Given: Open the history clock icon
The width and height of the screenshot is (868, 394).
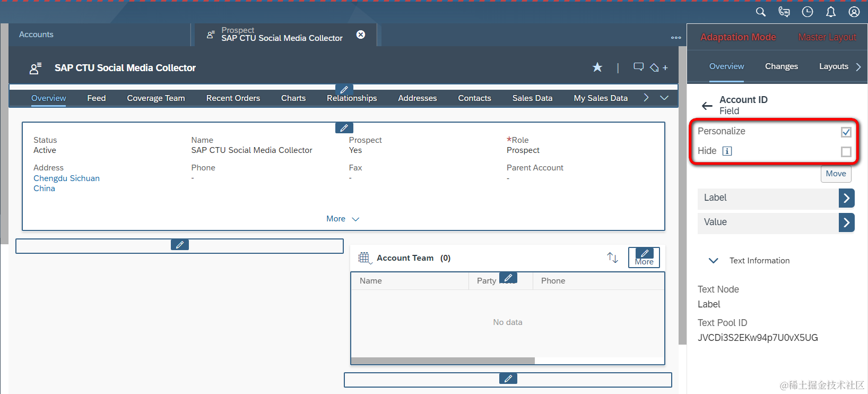Looking at the screenshot, I should [x=808, y=12].
